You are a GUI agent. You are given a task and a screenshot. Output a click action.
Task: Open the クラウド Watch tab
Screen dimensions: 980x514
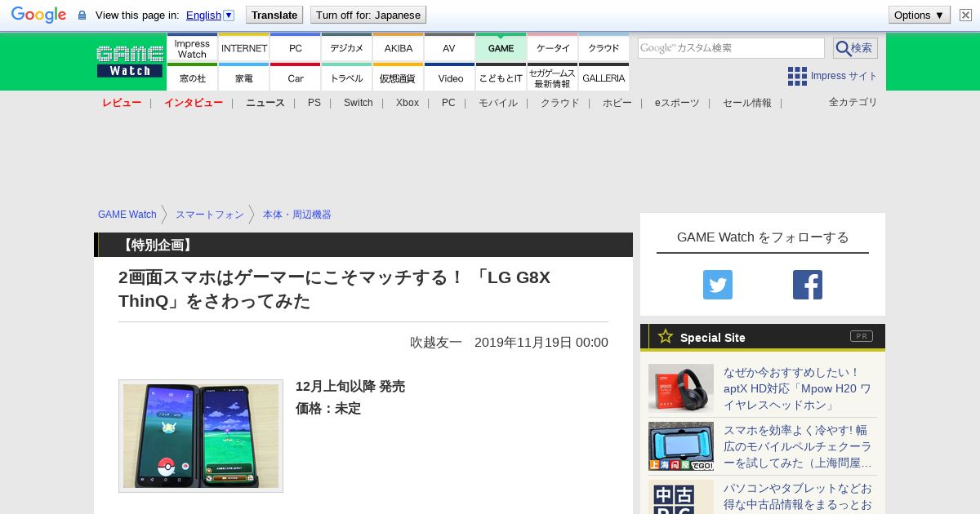tap(604, 48)
